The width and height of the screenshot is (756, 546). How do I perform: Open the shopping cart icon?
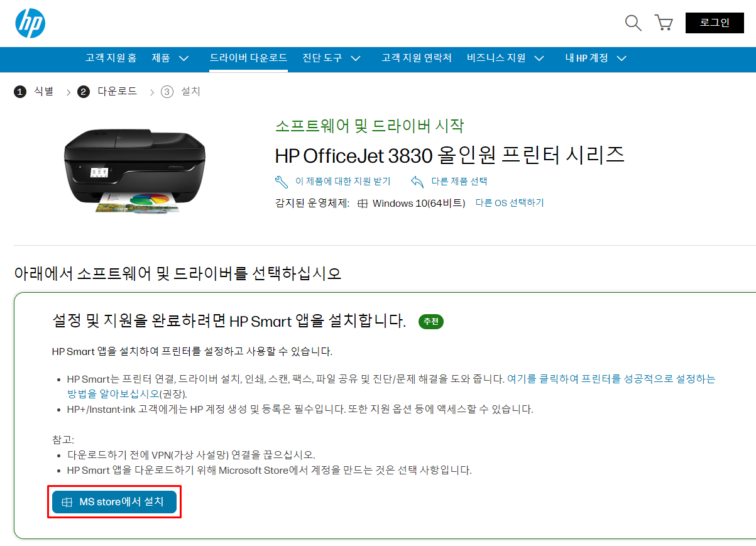(x=664, y=23)
